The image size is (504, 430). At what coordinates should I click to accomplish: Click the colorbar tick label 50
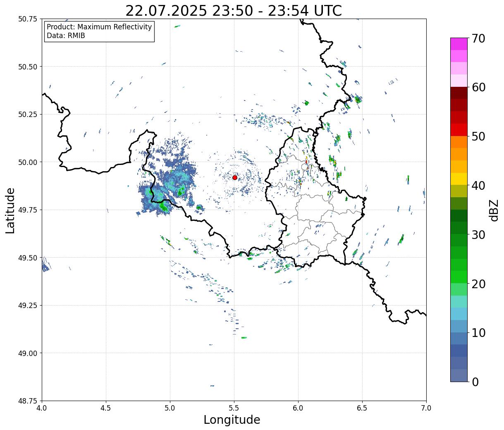(478, 136)
